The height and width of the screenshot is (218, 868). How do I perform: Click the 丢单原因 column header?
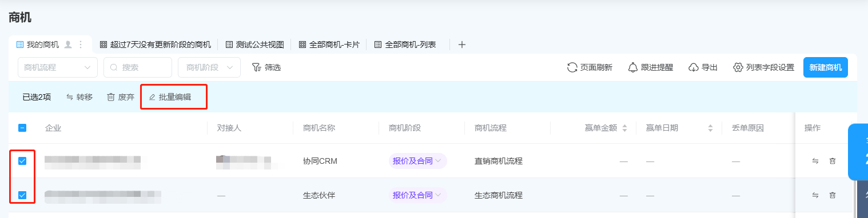point(748,128)
